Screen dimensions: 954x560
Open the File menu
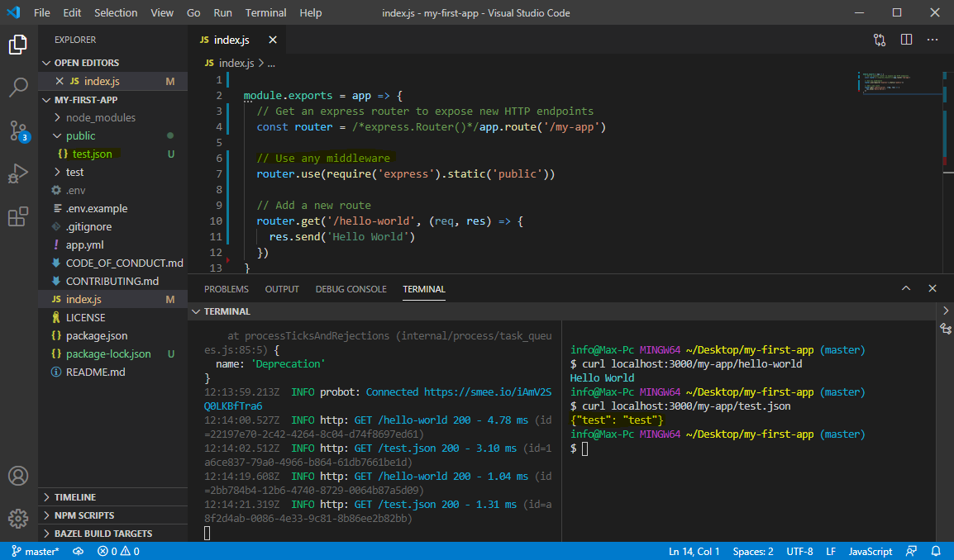click(42, 12)
